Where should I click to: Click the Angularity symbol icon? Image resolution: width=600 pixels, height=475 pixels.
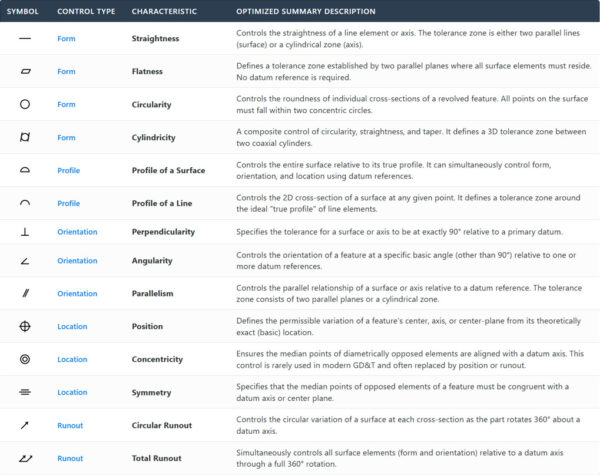pos(25,261)
